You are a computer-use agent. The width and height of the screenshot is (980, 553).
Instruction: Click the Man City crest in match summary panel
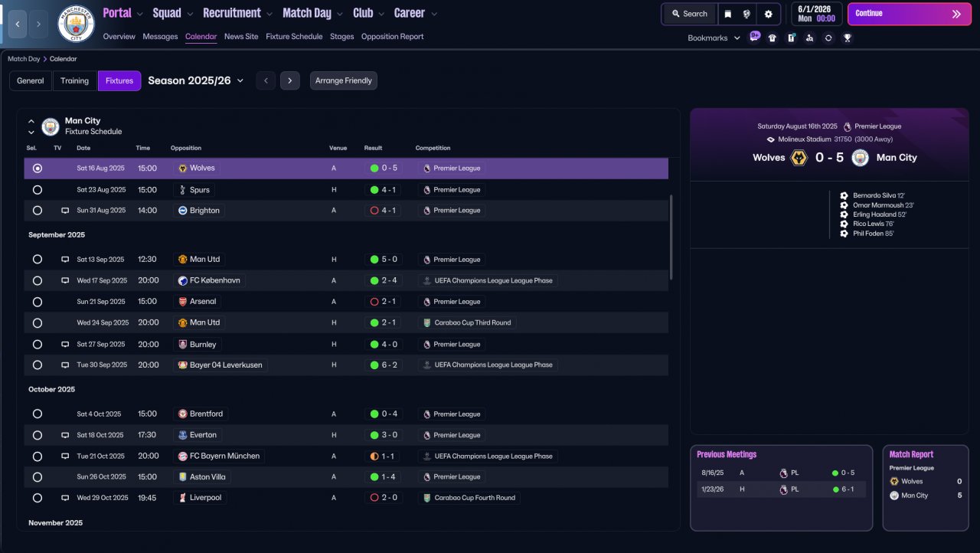click(x=860, y=158)
